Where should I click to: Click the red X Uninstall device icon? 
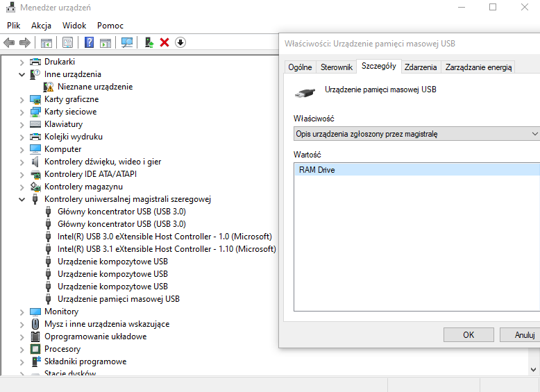tap(164, 43)
